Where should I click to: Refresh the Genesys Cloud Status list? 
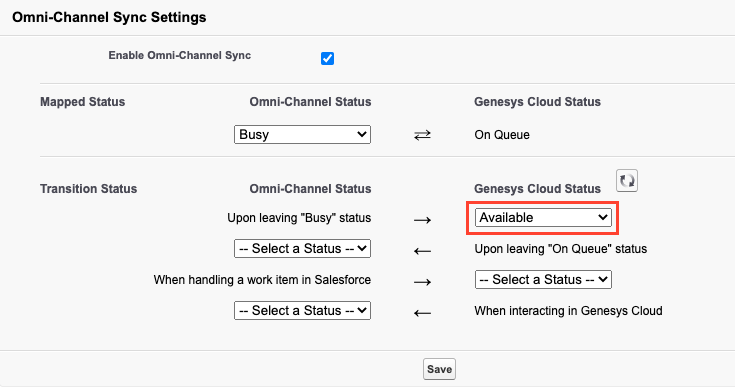[627, 180]
